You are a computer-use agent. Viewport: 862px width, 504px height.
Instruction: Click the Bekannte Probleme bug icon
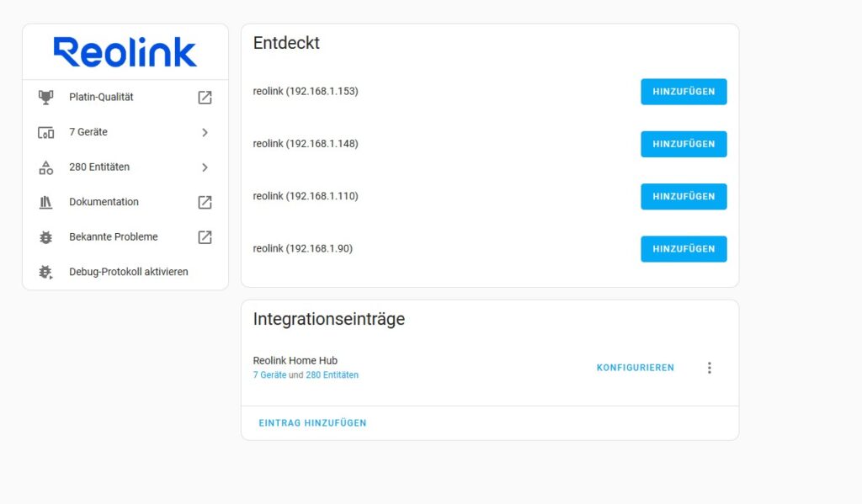(x=45, y=237)
